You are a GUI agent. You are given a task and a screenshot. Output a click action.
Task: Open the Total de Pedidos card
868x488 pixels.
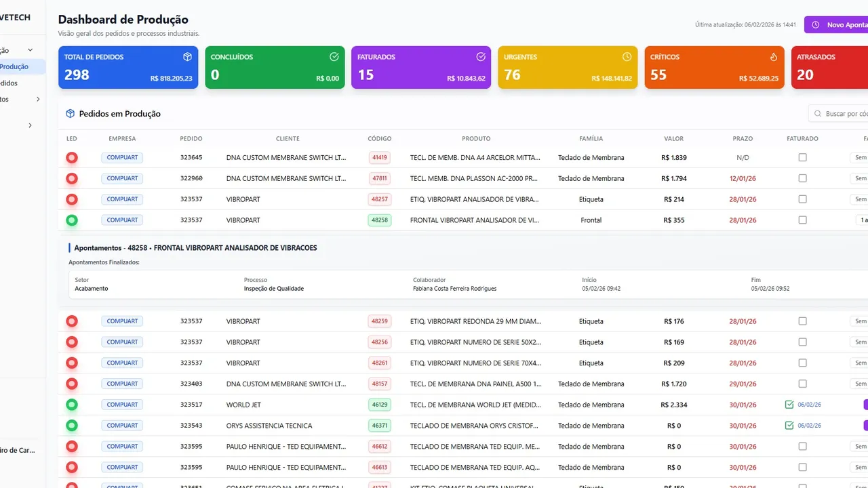(x=128, y=67)
